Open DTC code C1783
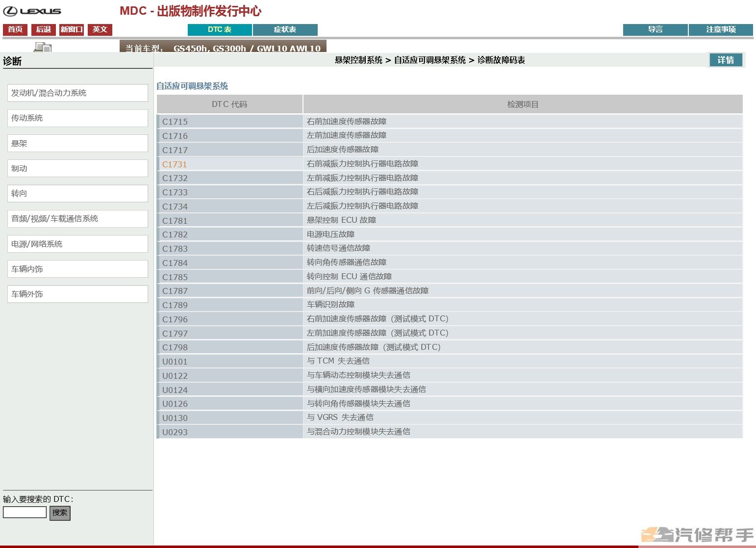Viewport: 756px width, 548px height. [x=175, y=249]
